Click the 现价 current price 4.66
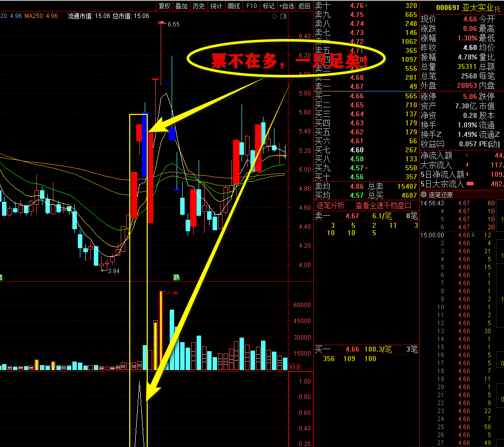The width and height of the screenshot is (504, 447). tap(470, 19)
